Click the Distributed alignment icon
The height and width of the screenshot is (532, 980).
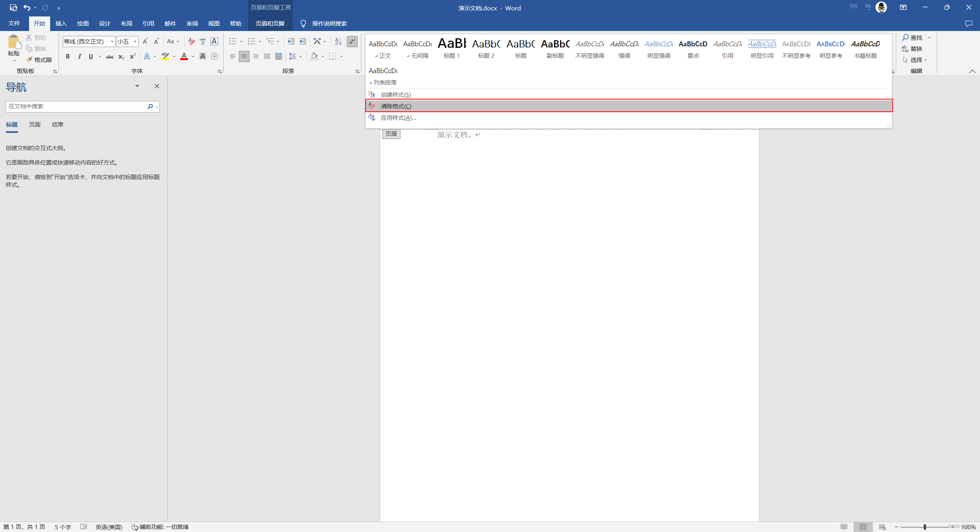point(279,56)
